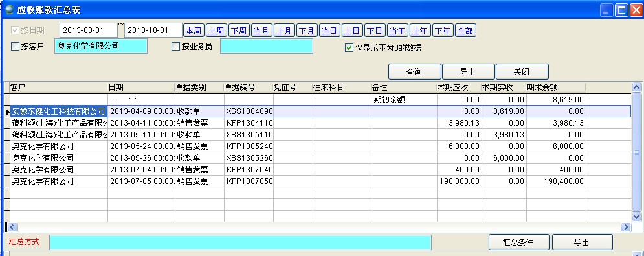Select the 上日 date shortcut

pos(352,30)
